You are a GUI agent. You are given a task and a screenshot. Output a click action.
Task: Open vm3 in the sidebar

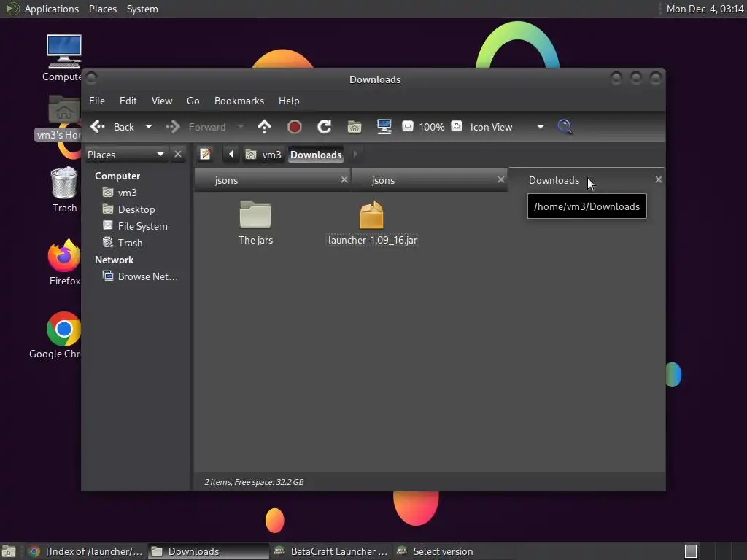127,192
